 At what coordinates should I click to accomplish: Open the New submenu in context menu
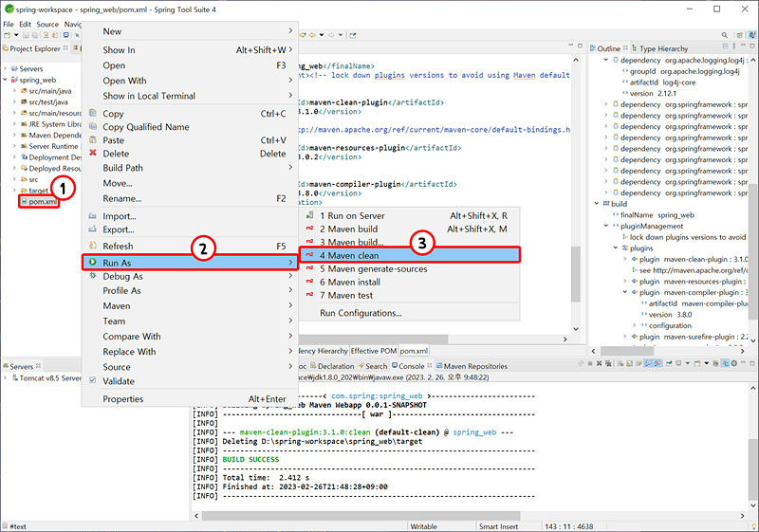point(190,31)
